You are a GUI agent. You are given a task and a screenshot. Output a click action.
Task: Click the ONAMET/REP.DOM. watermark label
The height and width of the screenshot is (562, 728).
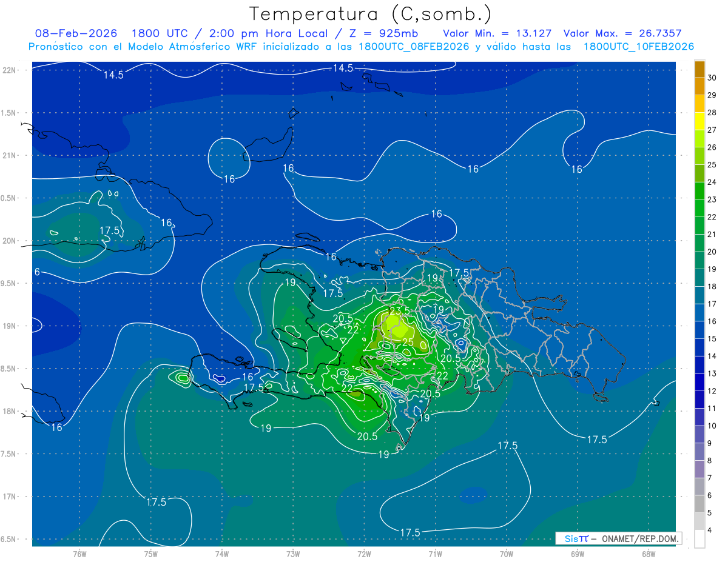(x=641, y=538)
